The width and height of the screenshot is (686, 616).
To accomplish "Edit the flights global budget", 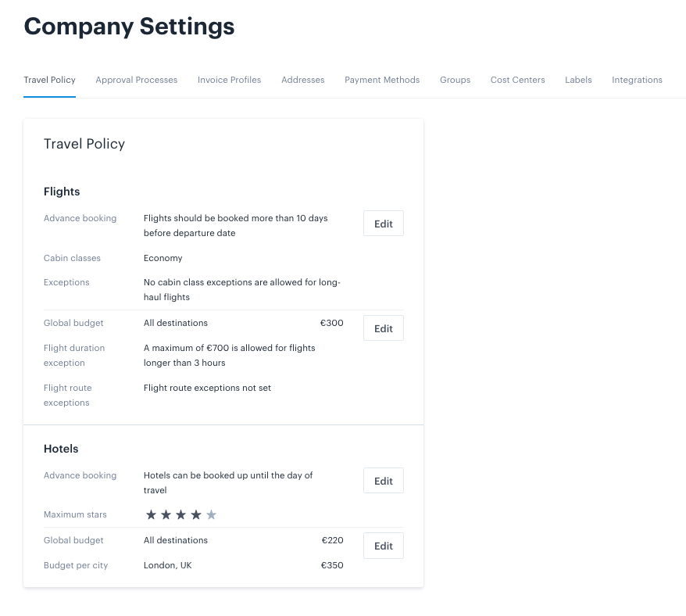I will [384, 328].
